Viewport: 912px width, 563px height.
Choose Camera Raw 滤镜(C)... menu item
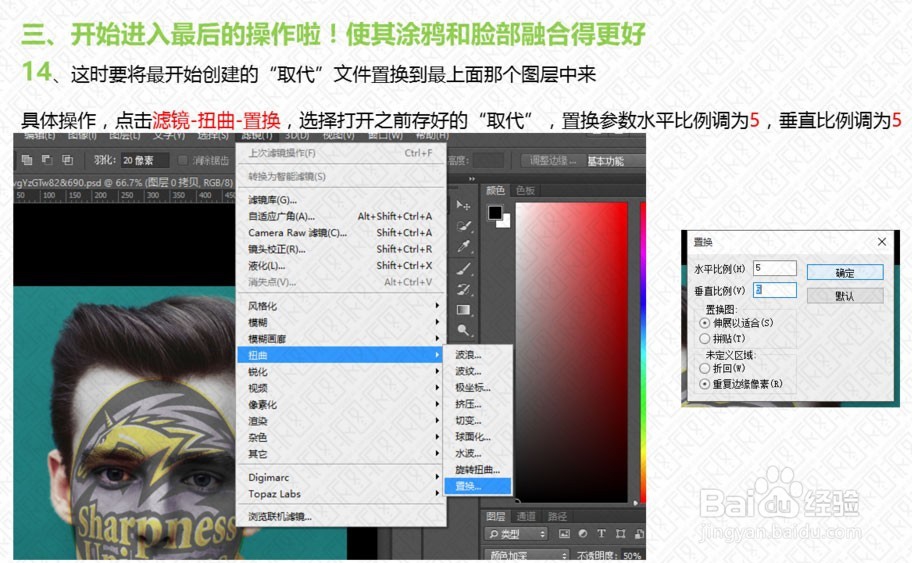[341, 233]
